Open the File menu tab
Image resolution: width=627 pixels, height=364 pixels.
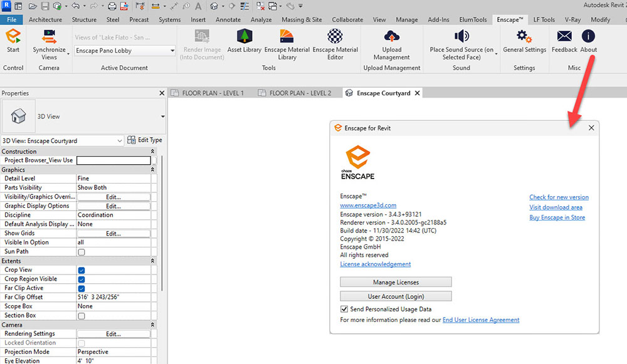coord(11,19)
